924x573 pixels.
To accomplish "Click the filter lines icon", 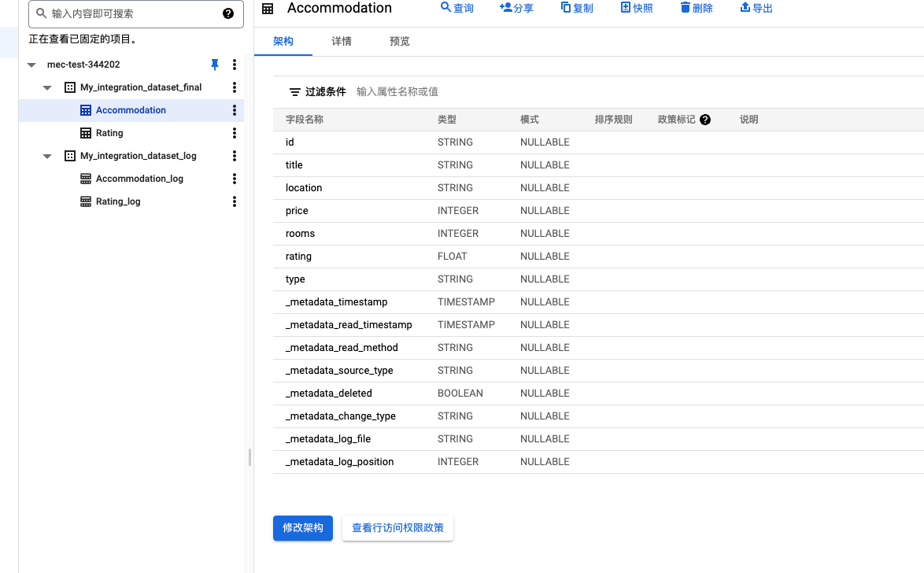I will click(294, 92).
